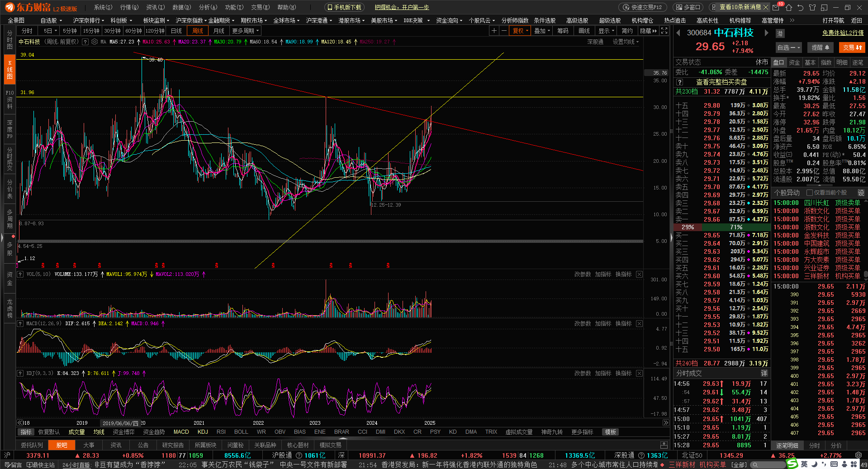Image resolution: width=868 pixels, height=469 pixels.
Task: Open 叠加 overlay dropdown
Action: coord(542,31)
